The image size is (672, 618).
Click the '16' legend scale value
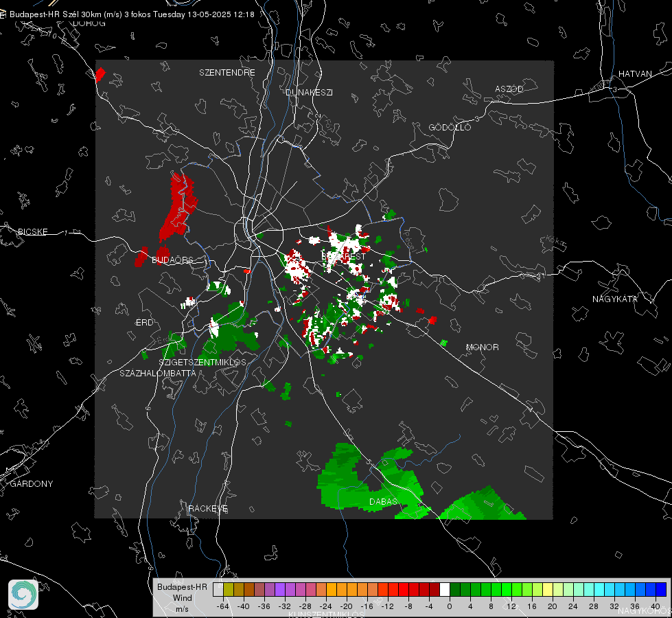tap(532, 607)
